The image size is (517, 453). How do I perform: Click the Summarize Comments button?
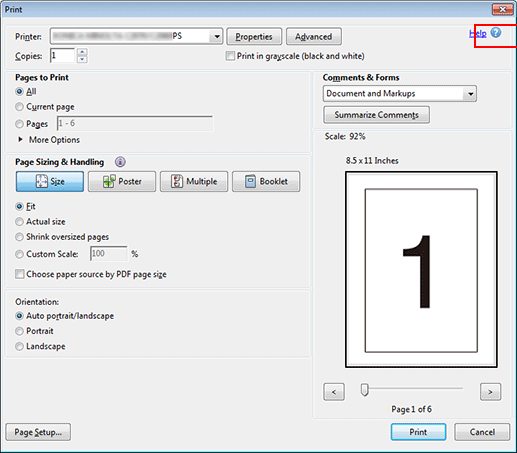[376, 115]
